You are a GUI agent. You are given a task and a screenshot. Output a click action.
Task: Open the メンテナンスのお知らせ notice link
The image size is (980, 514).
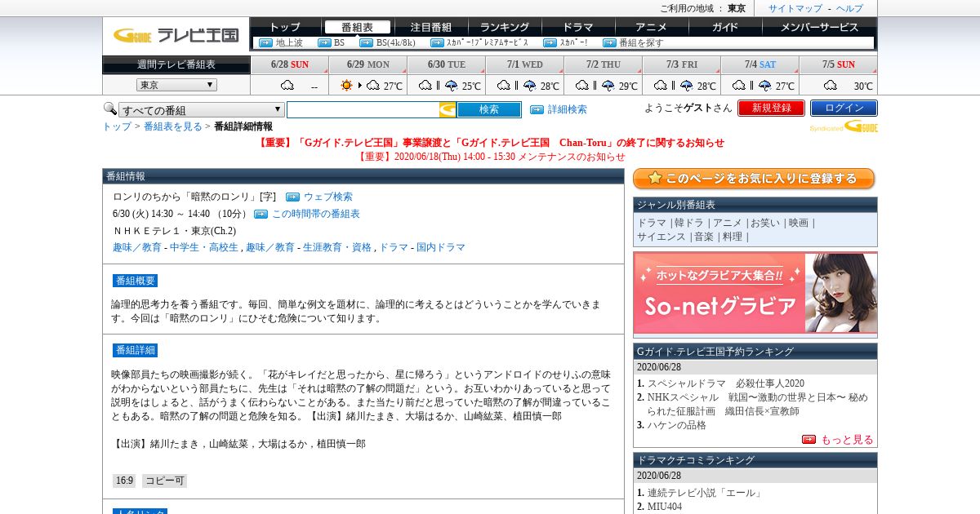point(492,157)
